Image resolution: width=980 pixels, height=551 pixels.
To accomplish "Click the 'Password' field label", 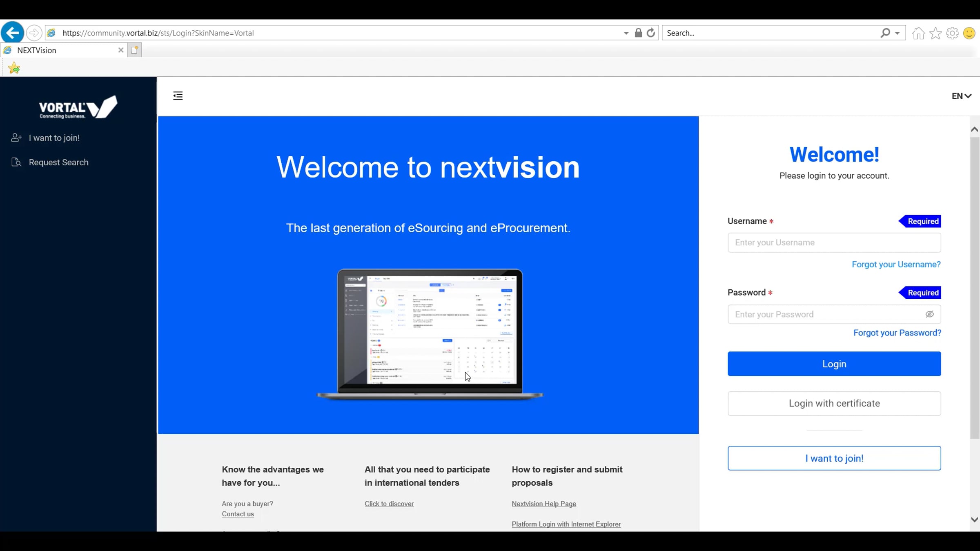I will point(746,293).
